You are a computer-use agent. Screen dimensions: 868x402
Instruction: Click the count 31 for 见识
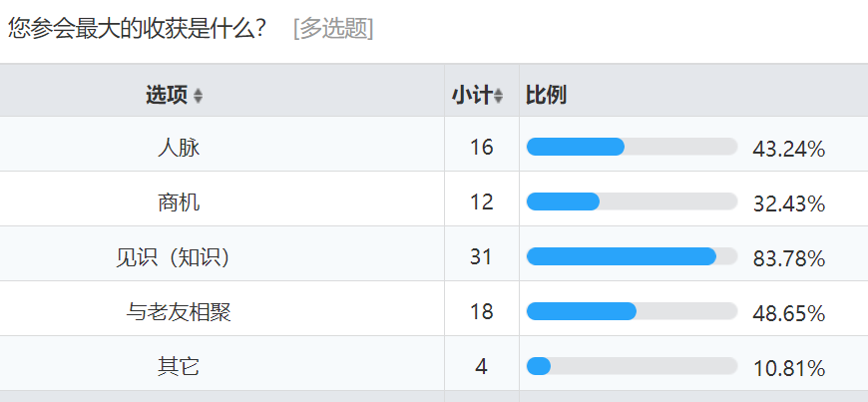point(481,257)
